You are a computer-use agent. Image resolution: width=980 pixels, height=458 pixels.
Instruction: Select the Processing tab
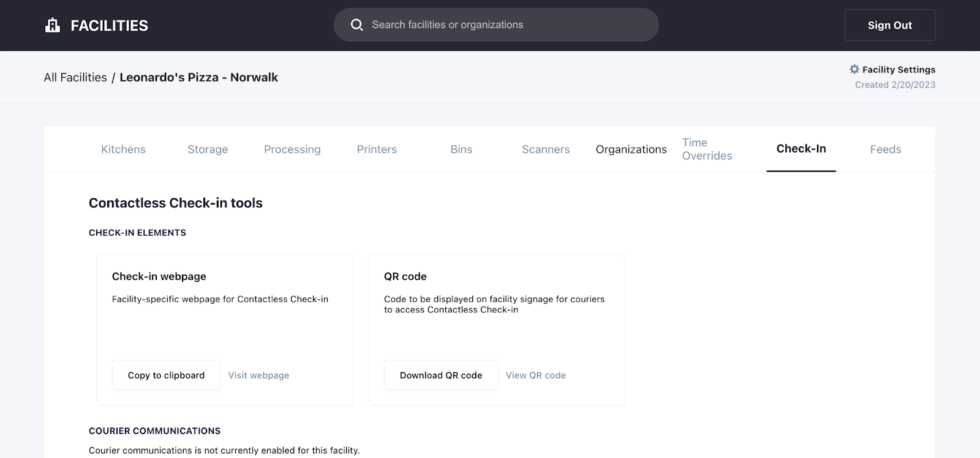292,149
